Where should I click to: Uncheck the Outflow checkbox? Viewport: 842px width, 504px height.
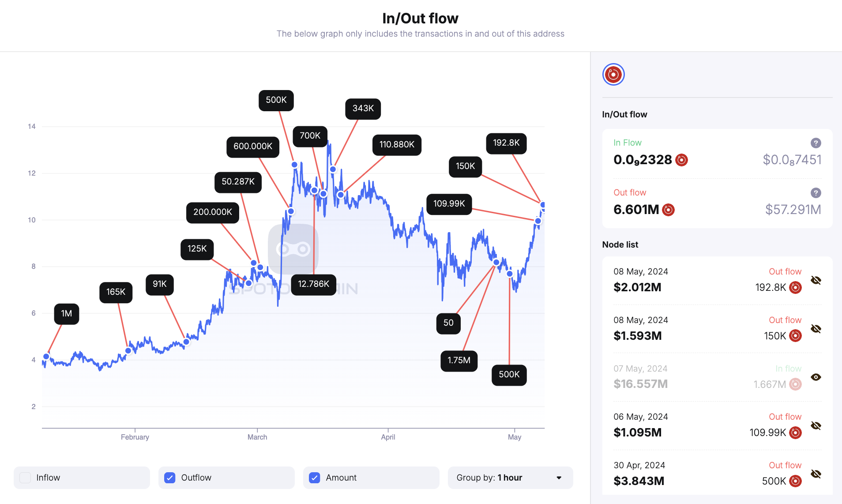170,478
